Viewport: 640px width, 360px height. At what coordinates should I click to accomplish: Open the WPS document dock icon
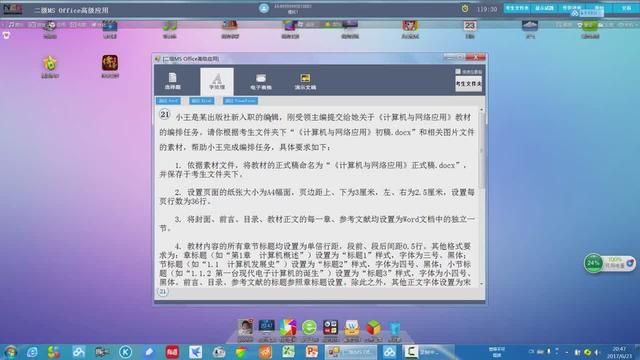tap(351, 328)
